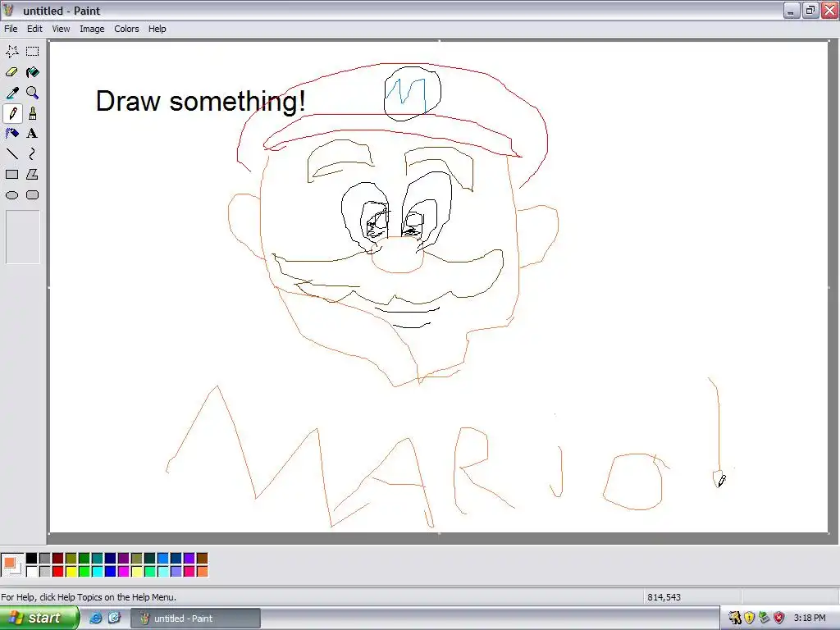The image size is (840, 630).
Task: Click the current foreground/background color indicator box
Action: pos(12,565)
